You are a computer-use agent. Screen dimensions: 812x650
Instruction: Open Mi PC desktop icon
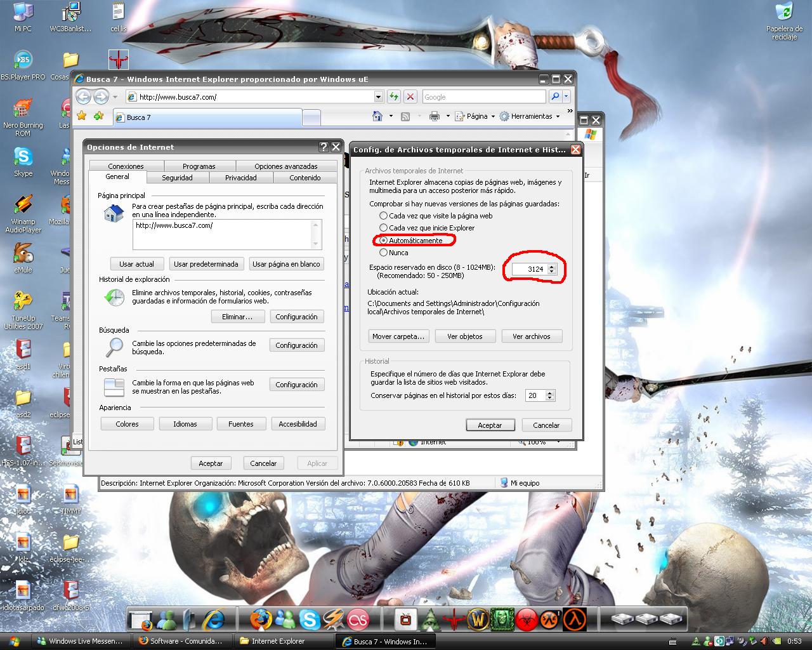pos(23,17)
